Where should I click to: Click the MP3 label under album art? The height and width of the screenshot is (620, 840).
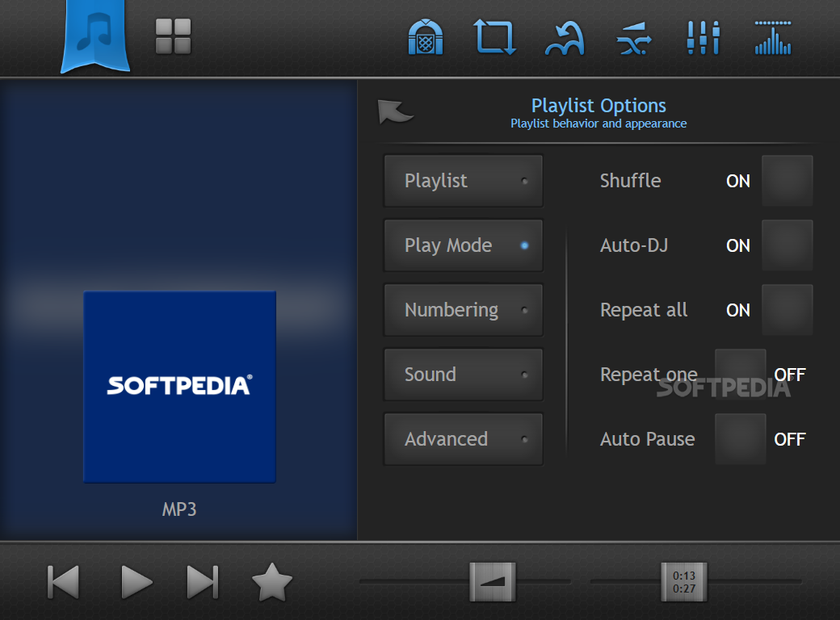179,509
